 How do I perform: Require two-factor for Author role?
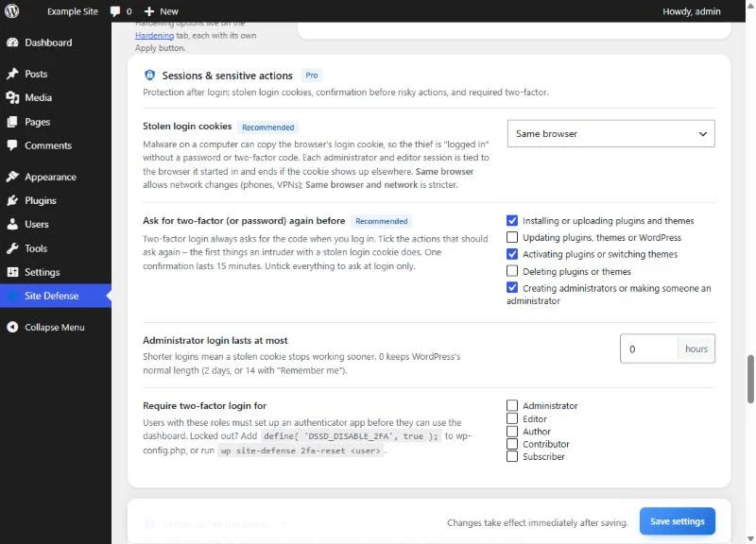512,431
